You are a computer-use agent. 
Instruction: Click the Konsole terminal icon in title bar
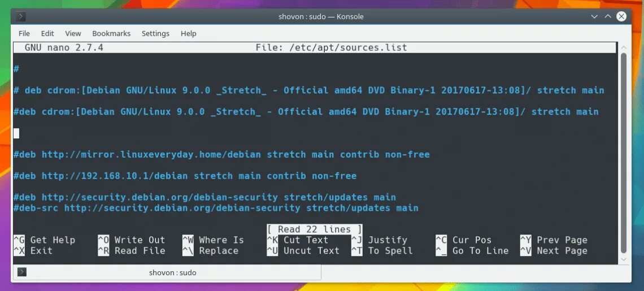[21, 17]
